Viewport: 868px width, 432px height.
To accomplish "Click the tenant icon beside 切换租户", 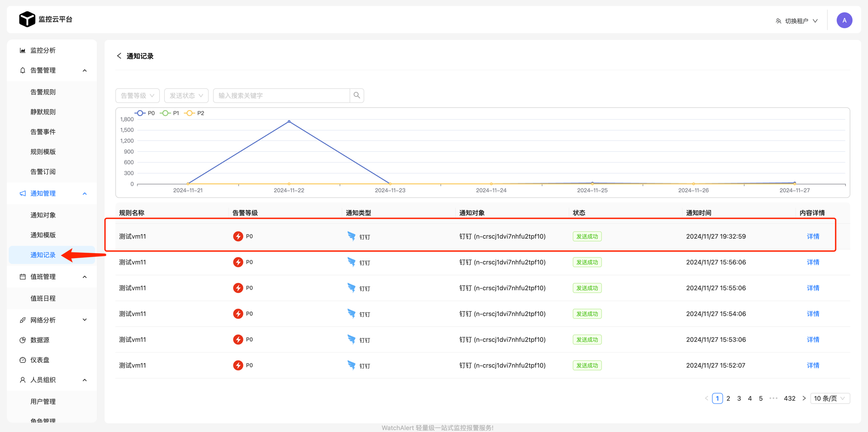I will (778, 21).
